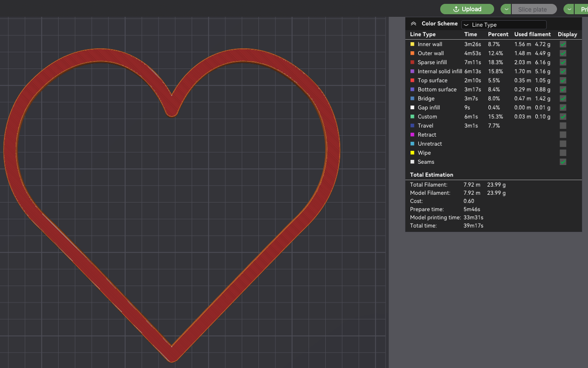Click the Upload button

pyautogui.click(x=467, y=9)
